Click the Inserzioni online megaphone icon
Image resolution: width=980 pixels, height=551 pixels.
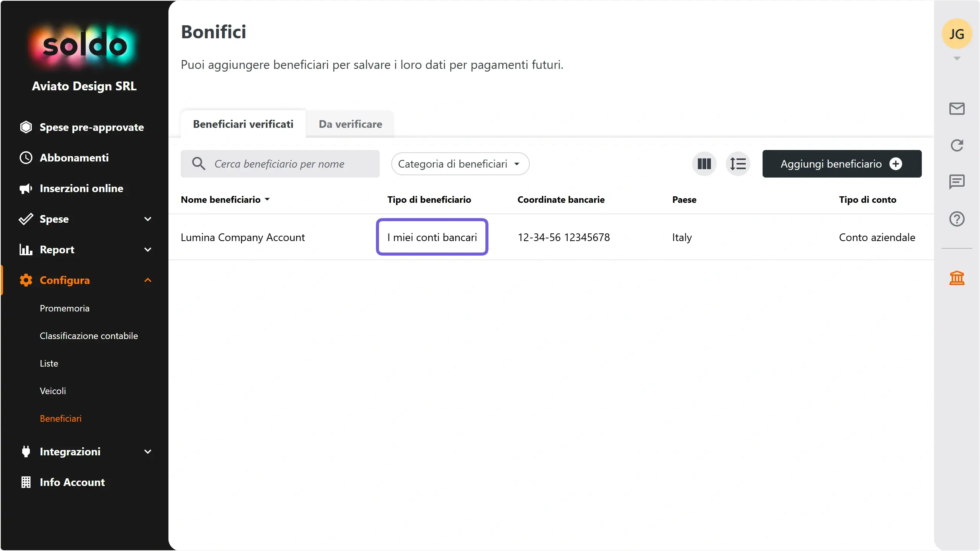pos(26,188)
